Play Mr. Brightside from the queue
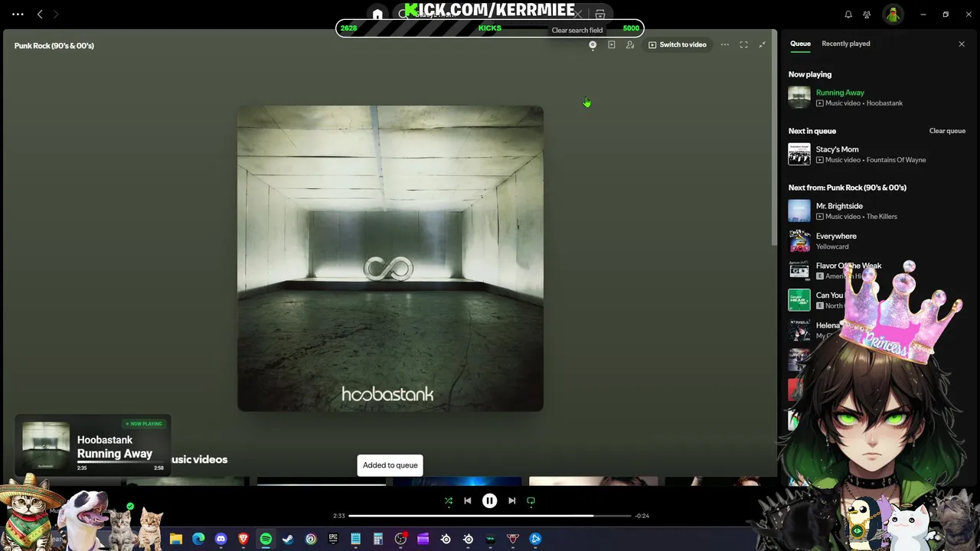 (839, 206)
